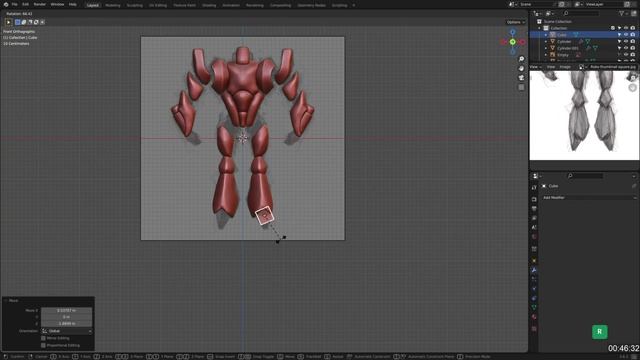Add a new workspace with the plus tab
Viewport: 640px width, 360px height.
coord(353,5)
